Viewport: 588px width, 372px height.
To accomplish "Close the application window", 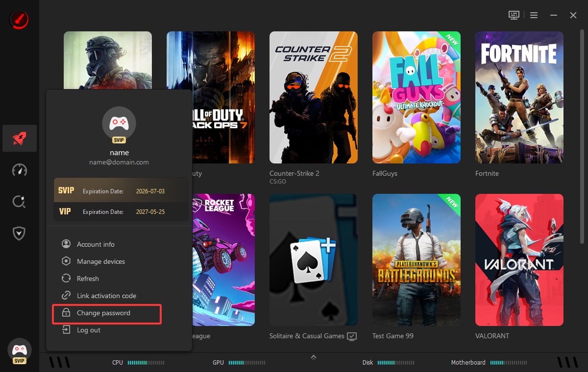I will pos(573,15).
